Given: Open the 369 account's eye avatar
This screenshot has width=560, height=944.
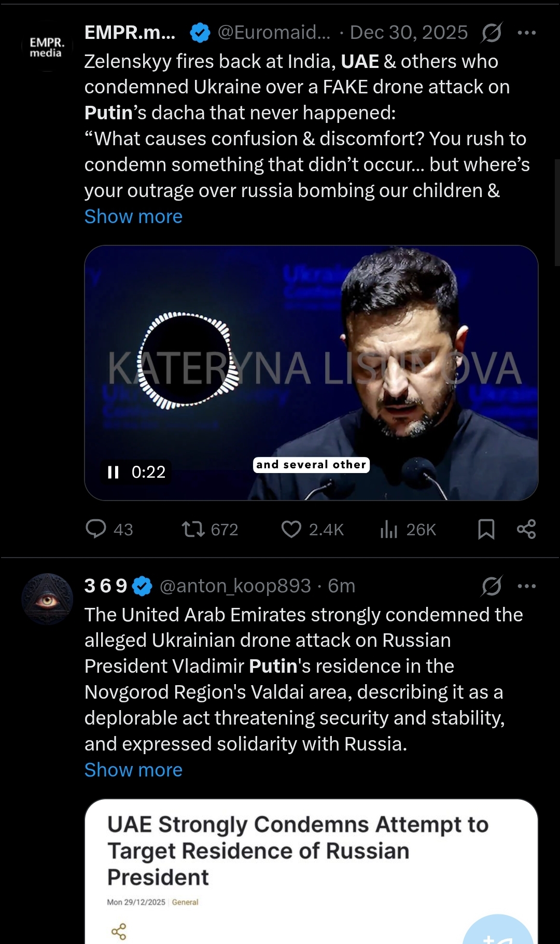Looking at the screenshot, I should [x=47, y=599].
